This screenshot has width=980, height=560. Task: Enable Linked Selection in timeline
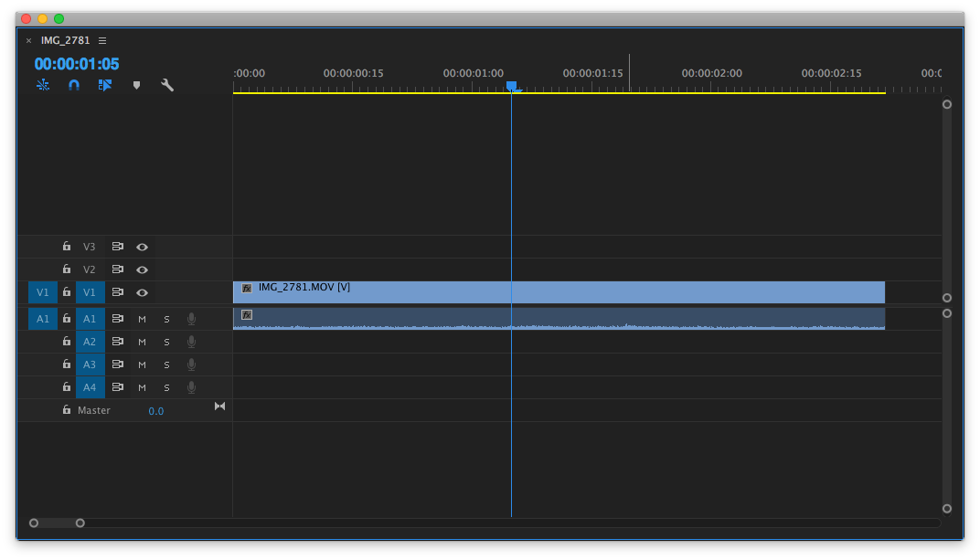point(105,85)
